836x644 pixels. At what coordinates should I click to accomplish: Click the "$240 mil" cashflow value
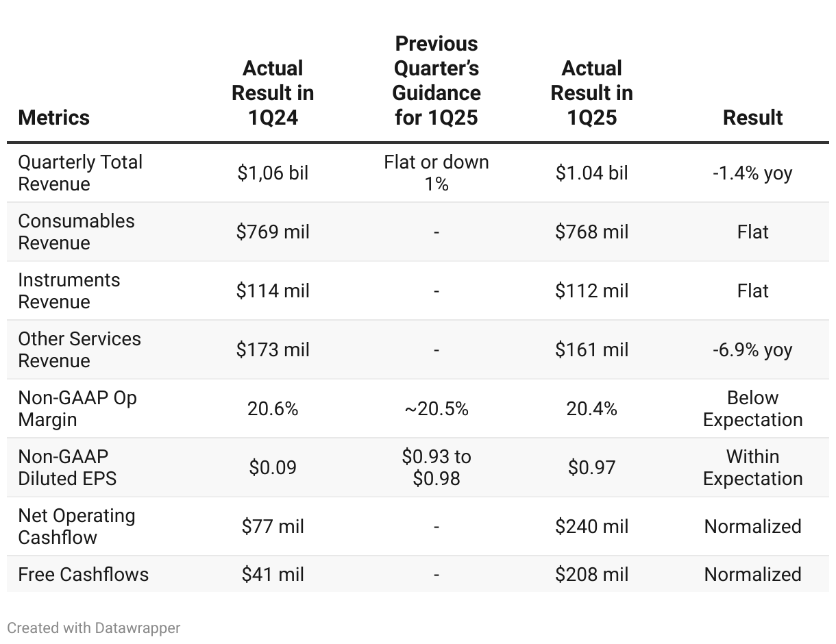591,526
